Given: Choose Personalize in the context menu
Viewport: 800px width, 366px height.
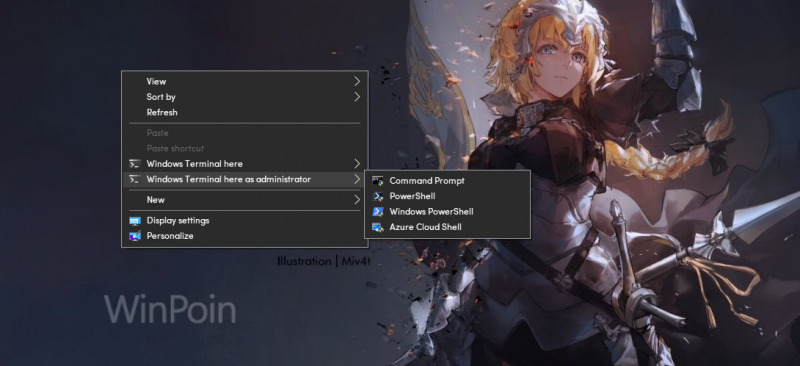Looking at the screenshot, I should pos(244,236).
